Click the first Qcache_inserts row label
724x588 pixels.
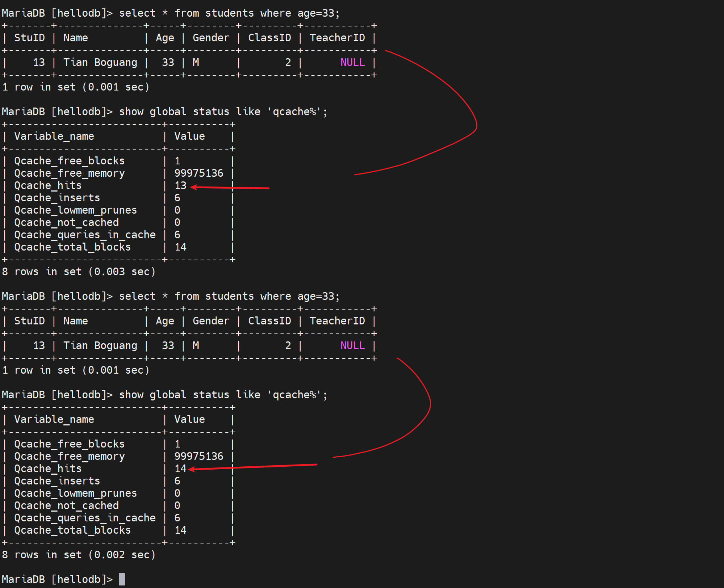(x=57, y=198)
